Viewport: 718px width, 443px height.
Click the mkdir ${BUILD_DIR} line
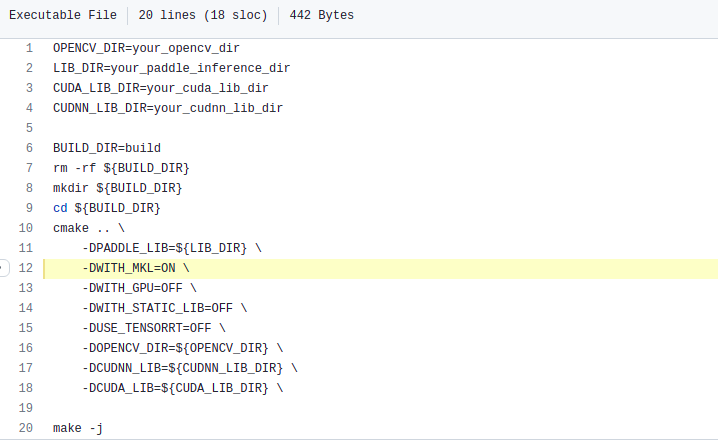(x=117, y=188)
